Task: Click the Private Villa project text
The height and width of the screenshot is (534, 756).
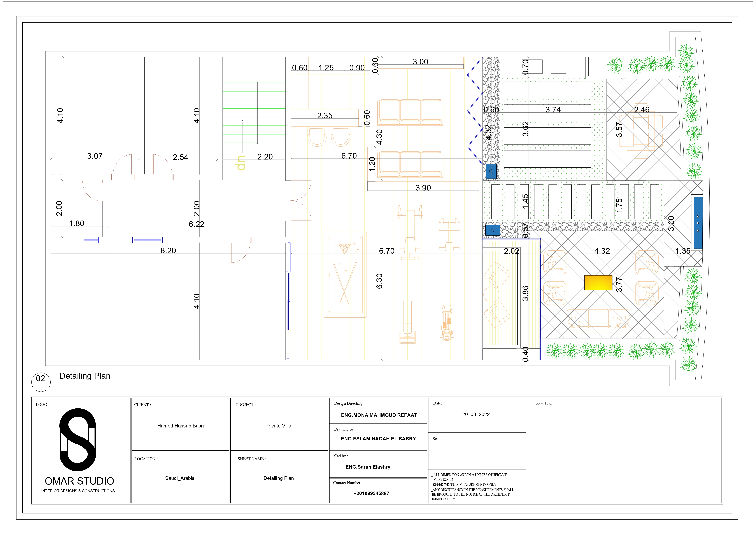Action: coord(278,426)
